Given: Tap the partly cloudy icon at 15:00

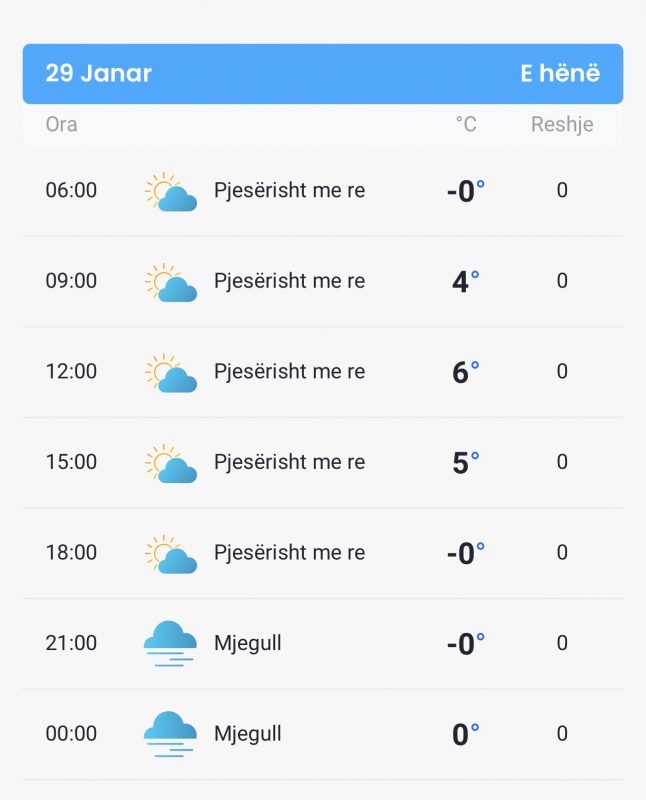Looking at the screenshot, I should (171, 463).
